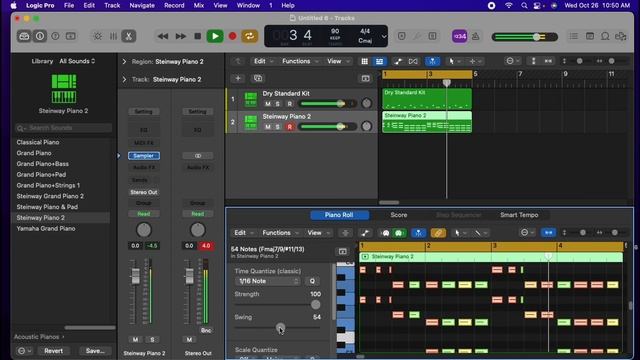Toggle the Inspector button in control bar
This screenshot has height=360, width=640.
[40, 36]
